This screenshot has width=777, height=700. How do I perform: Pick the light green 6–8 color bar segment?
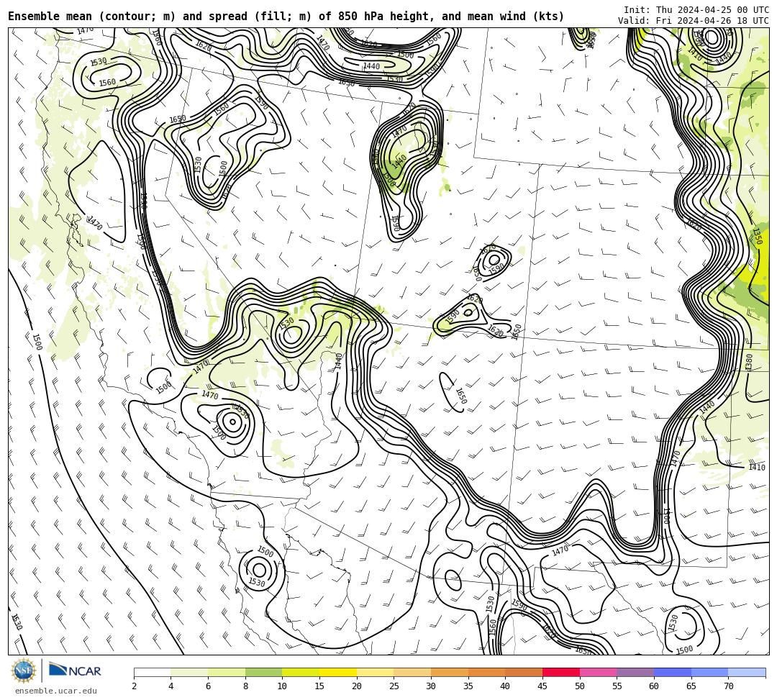(227, 672)
